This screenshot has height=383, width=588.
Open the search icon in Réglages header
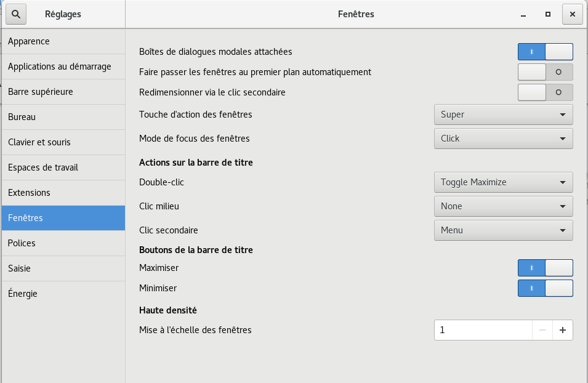point(16,14)
